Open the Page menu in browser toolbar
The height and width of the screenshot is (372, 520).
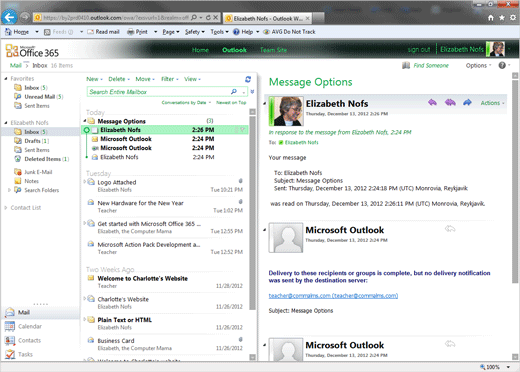[x=171, y=32]
